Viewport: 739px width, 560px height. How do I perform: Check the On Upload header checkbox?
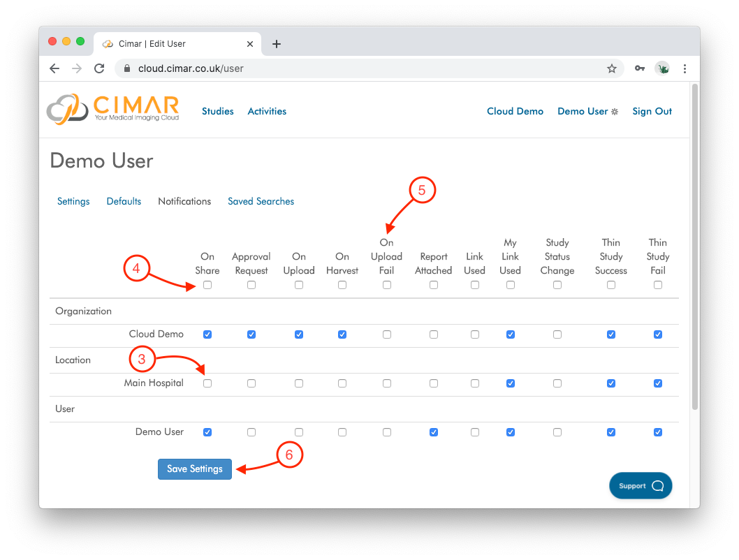(x=299, y=285)
